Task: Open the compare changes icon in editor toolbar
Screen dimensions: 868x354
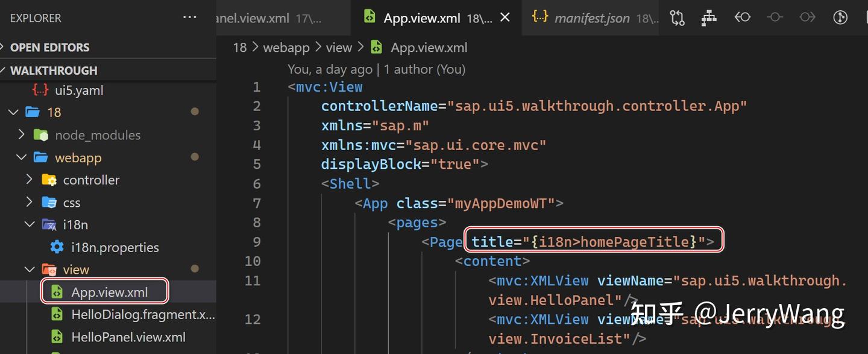Action: click(677, 17)
